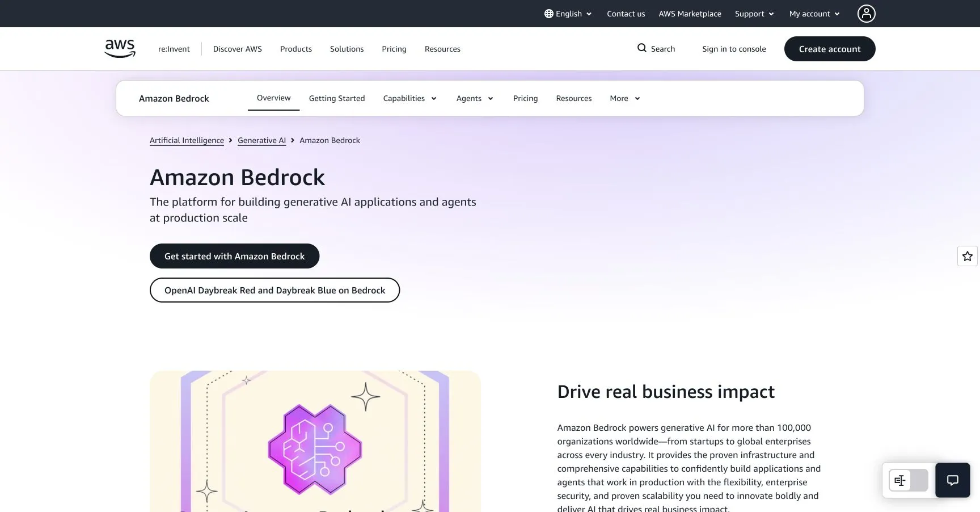This screenshot has height=512, width=980.
Task: Expand the Agents dropdown
Action: (x=475, y=98)
